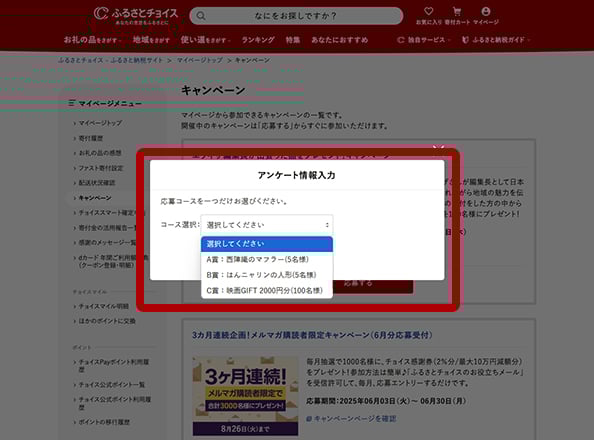Select C賞 映画GIFT 2000円分 option
Viewport: 594px width, 440px height.
[267, 291]
